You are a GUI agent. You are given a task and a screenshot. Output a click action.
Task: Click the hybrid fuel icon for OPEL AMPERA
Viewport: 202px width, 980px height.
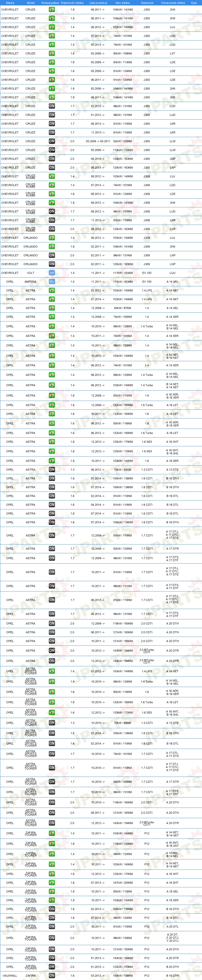coord(52,281)
